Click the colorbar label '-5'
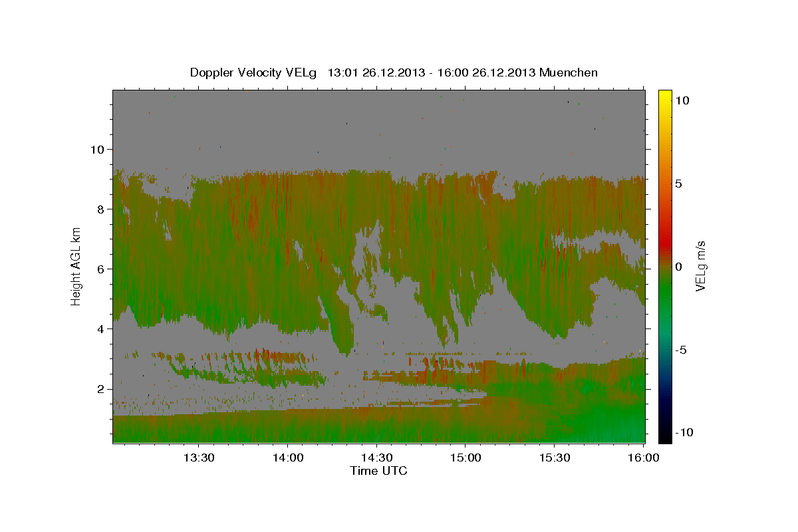 coord(681,349)
